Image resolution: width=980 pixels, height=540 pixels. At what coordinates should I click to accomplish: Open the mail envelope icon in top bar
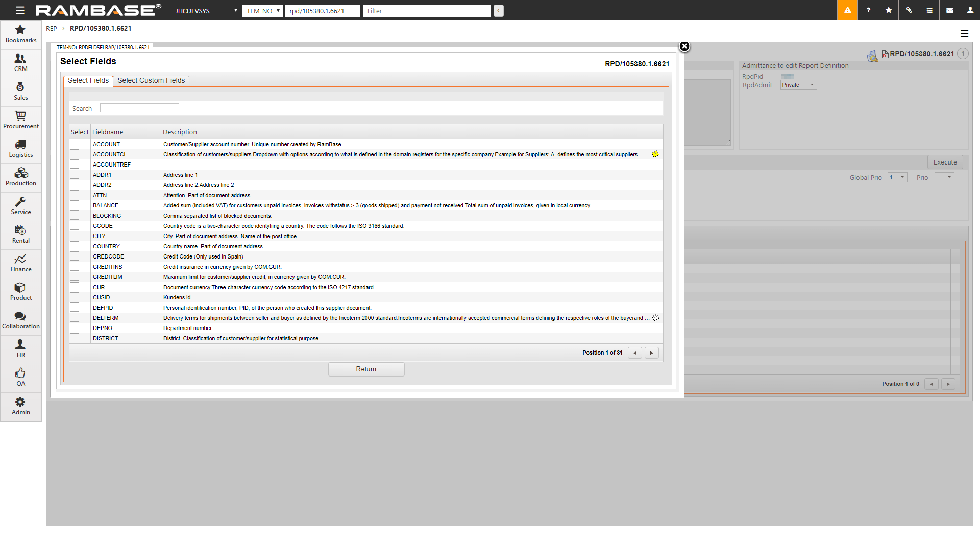(x=950, y=10)
